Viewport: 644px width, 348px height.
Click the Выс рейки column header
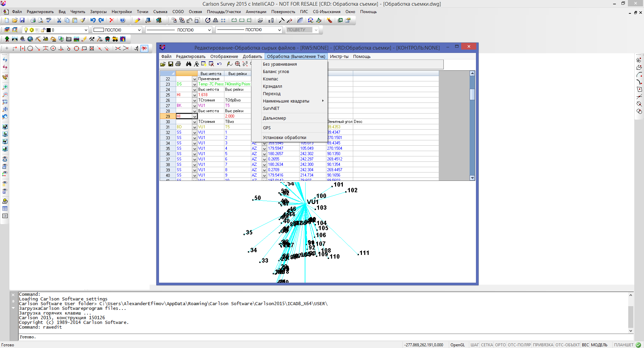tap(237, 74)
